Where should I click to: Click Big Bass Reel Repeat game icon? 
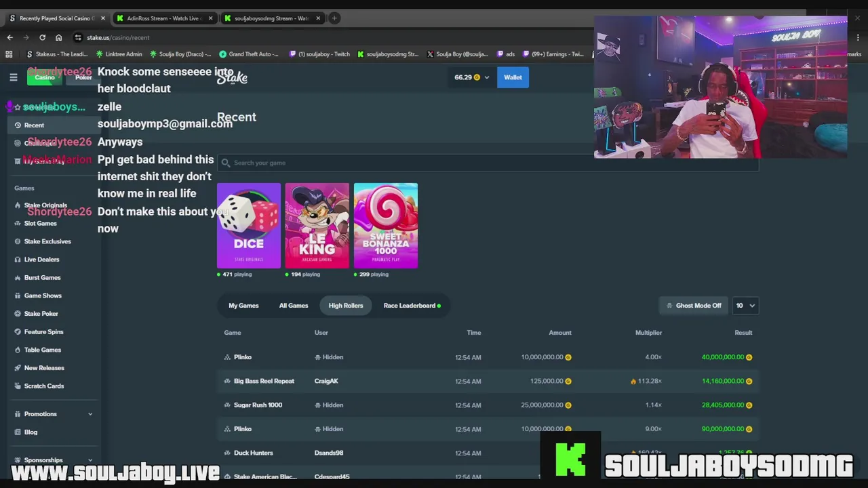(227, 381)
